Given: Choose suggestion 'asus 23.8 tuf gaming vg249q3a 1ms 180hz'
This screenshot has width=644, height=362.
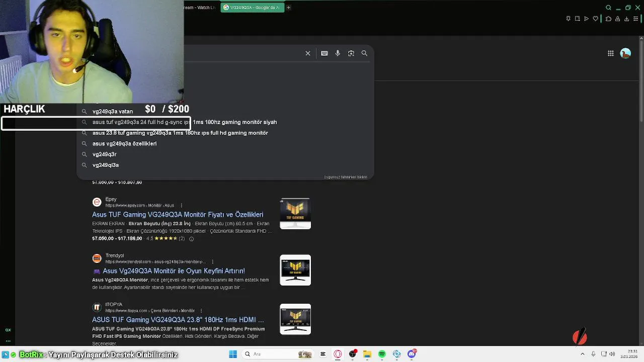Looking at the screenshot, I should click(x=180, y=133).
